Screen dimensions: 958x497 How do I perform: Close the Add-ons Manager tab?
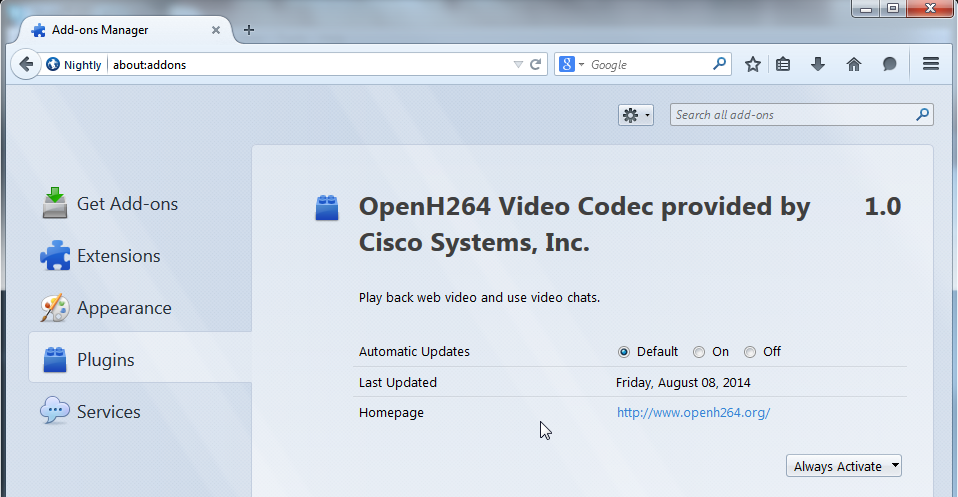(216, 30)
